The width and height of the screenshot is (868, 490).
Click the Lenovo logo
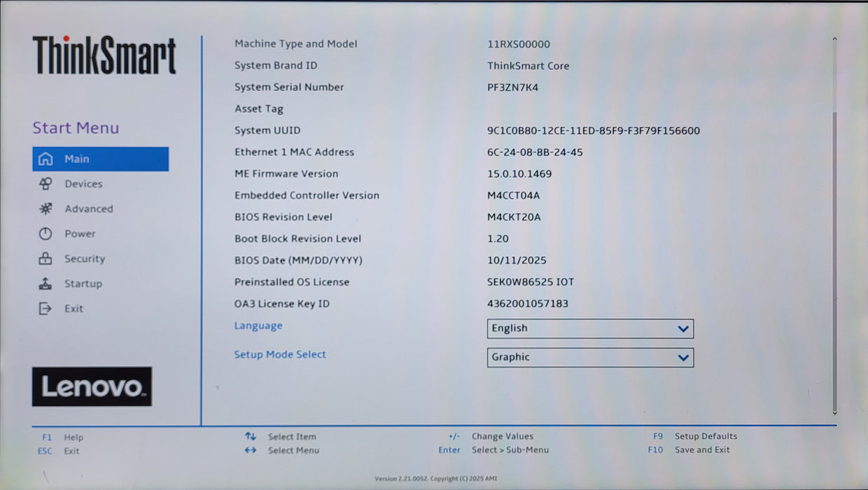point(92,386)
